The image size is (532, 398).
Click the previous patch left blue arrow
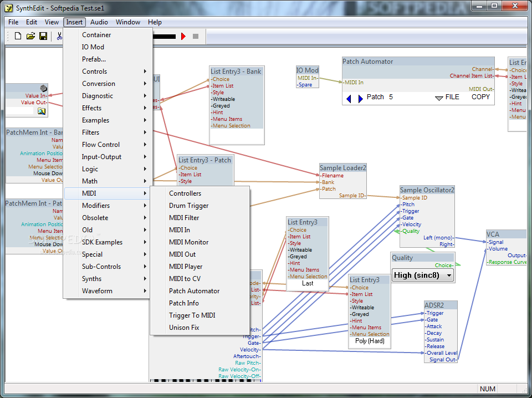click(x=349, y=99)
